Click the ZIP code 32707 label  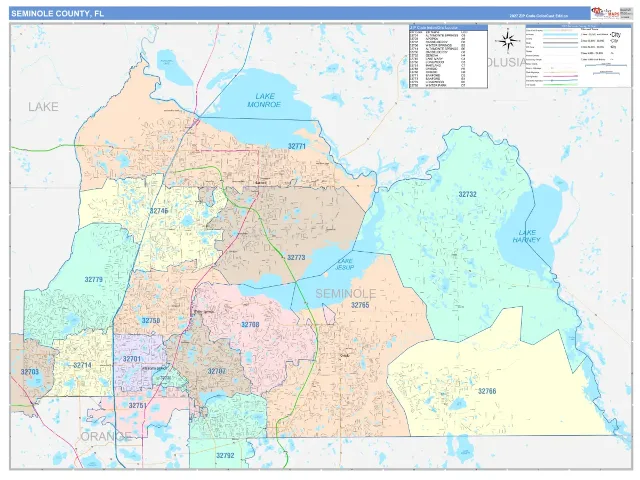pyautogui.click(x=217, y=371)
